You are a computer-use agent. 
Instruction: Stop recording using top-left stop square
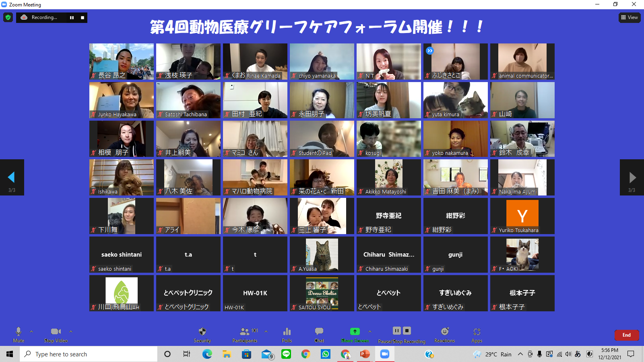click(83, 18)
